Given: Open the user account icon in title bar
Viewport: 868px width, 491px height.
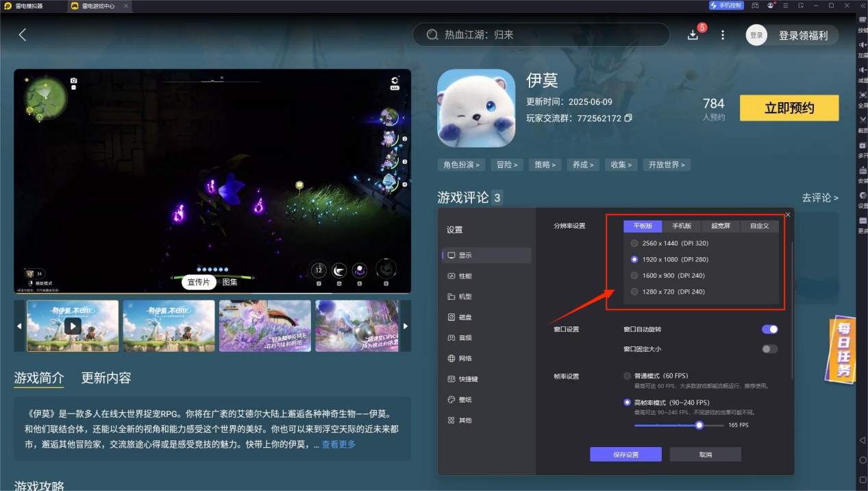Looking at the screenshot, I should tap(771, 5).
